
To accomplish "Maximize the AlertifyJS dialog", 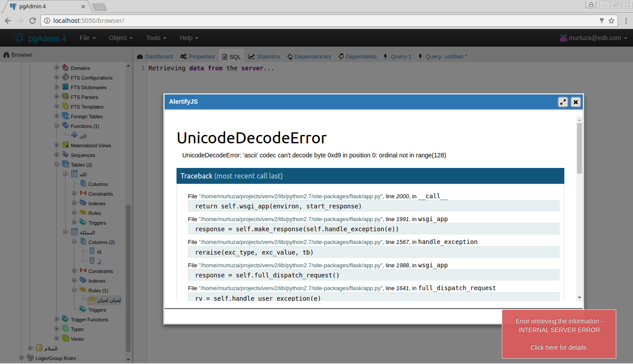I will coord(563,102).
